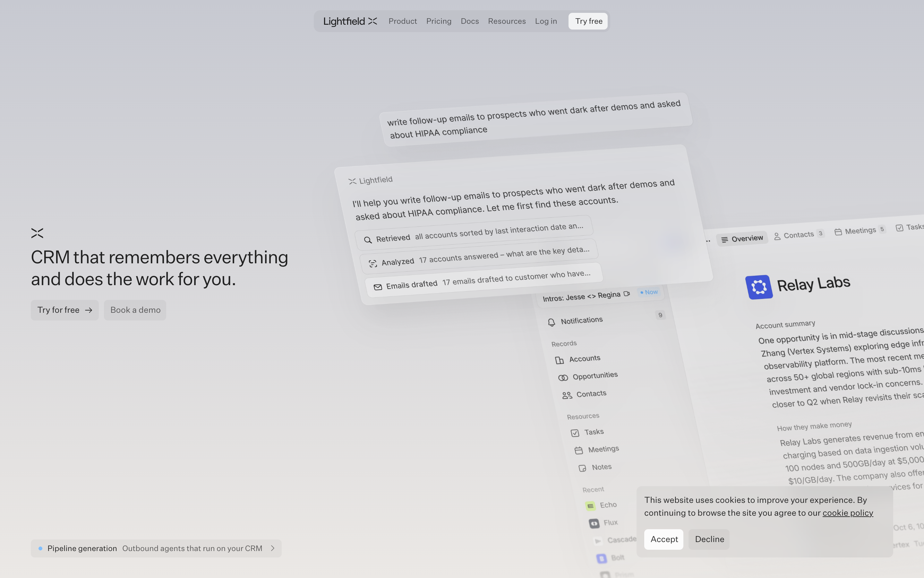The height and width of the screenshot is (578, 924).
Task: Open the recent Flux record
Action: 610,522
